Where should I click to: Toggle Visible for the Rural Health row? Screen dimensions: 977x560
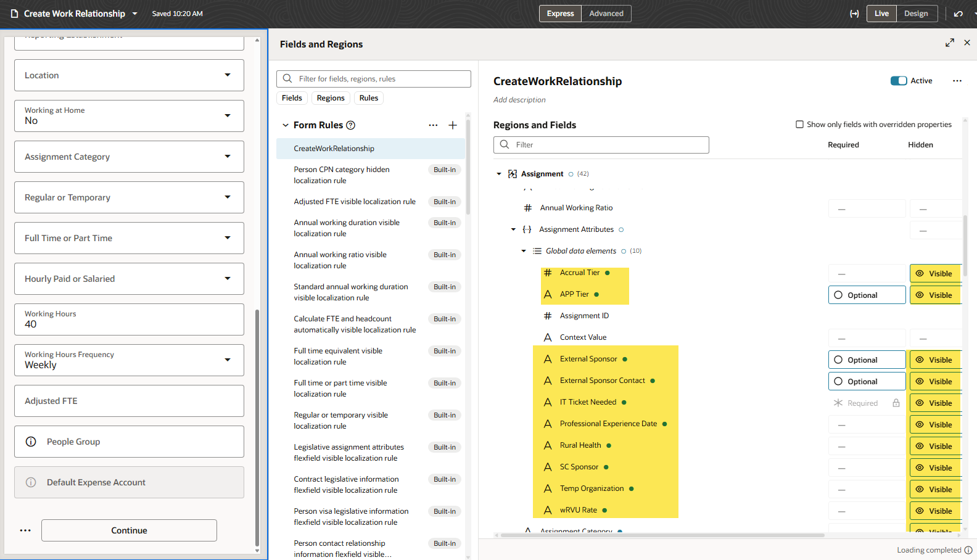(x=935, y=446)
